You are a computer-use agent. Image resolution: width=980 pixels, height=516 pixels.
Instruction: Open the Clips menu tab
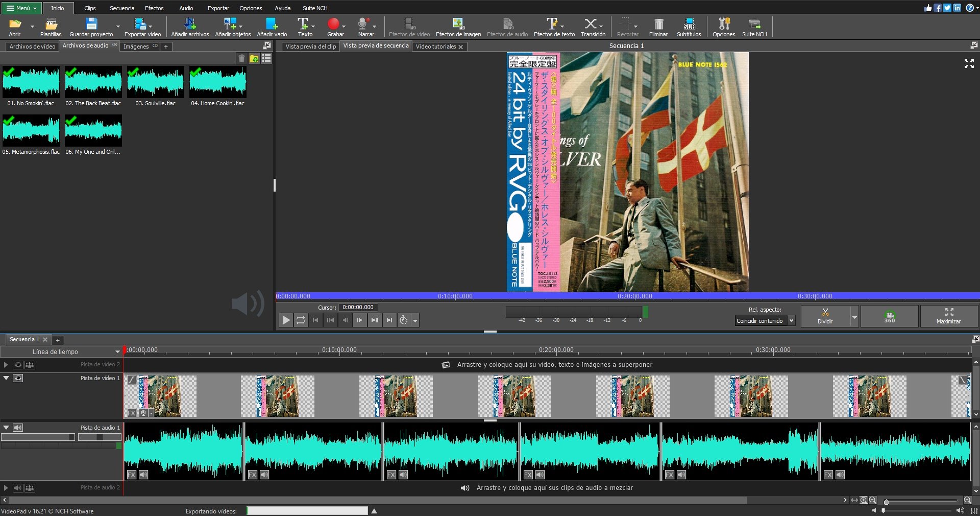90,8
